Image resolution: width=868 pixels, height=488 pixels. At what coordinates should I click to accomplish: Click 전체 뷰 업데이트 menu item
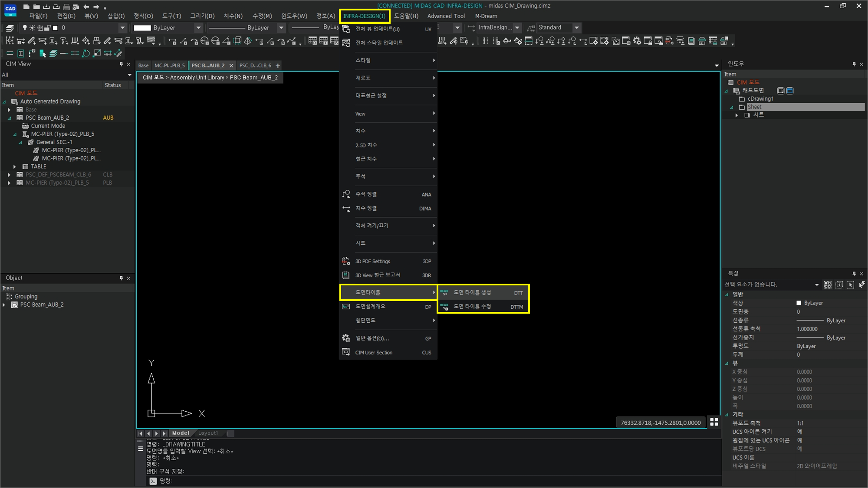[x=388, y=29]
